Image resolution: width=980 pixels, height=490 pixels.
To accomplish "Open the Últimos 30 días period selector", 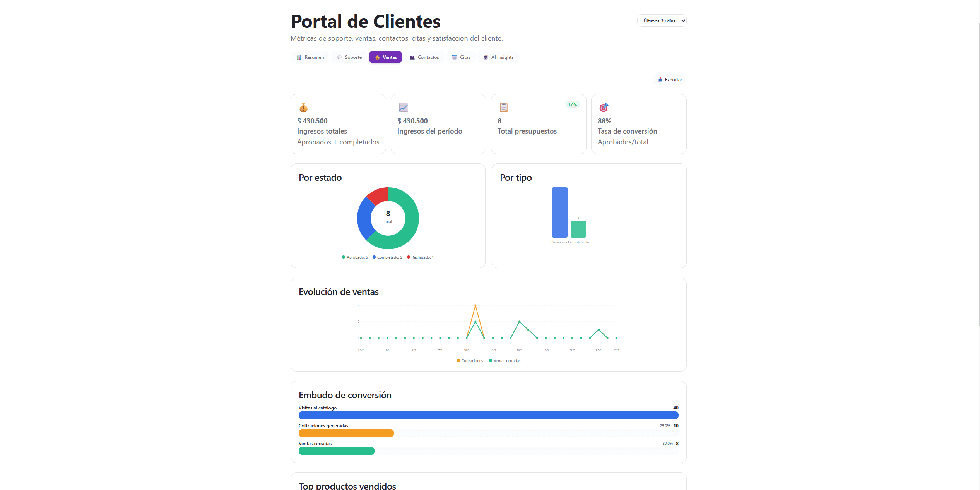I will [662, 21].
